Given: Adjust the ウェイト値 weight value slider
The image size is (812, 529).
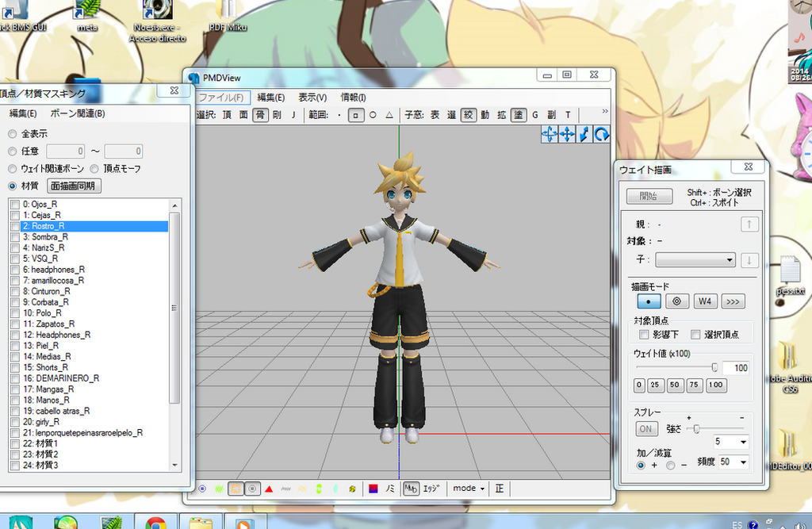Looking at the screenshot, I should (714, 367).
